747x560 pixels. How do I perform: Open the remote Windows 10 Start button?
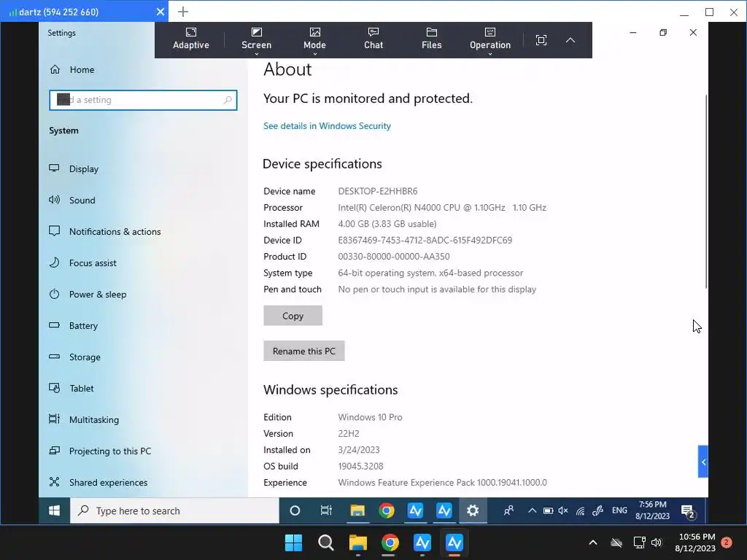[x=54, y=510]
